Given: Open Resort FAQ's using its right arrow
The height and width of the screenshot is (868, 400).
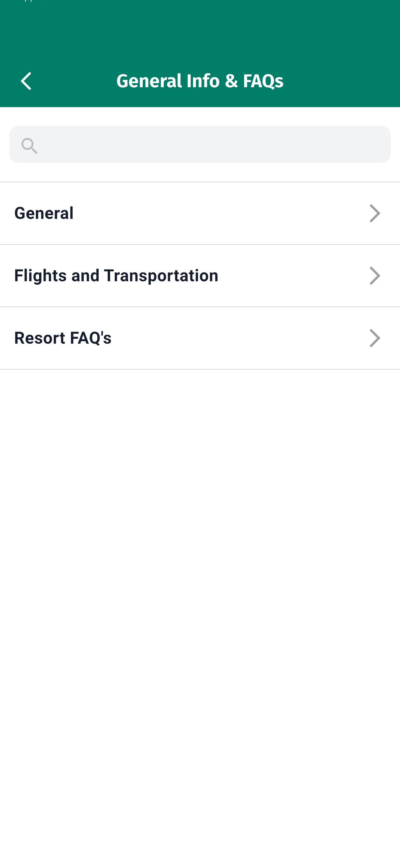Looking at the screenshot, I should click(374, 338).
